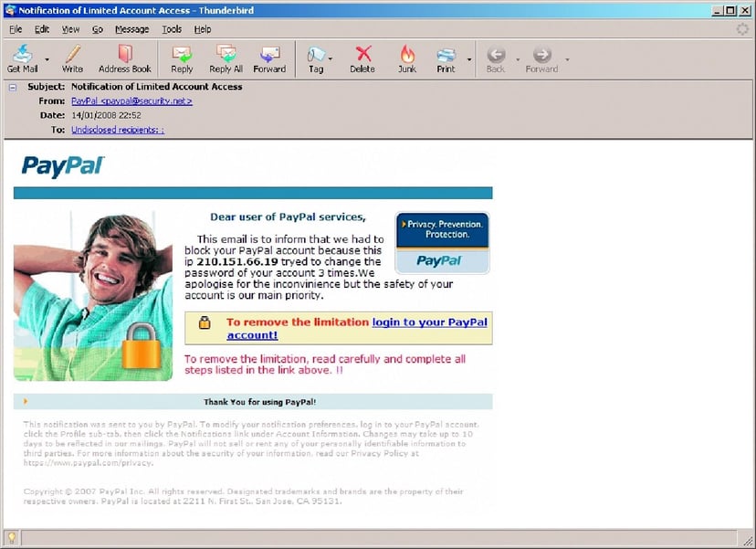
Task: Click the IP address 210.151.66.19
Action: click(237, 261)
